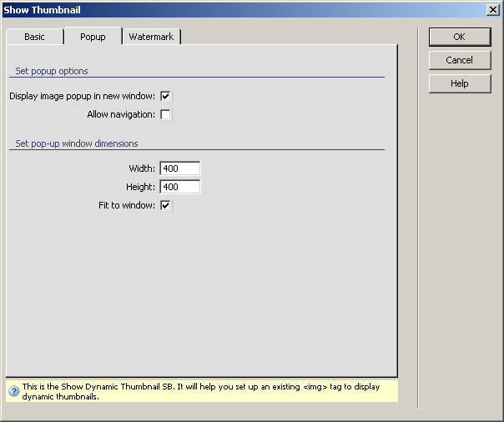The height and width of the screenshot is (422, 504).
Task: Confirm settings with the OK button
Action: [x=459, y=37]
